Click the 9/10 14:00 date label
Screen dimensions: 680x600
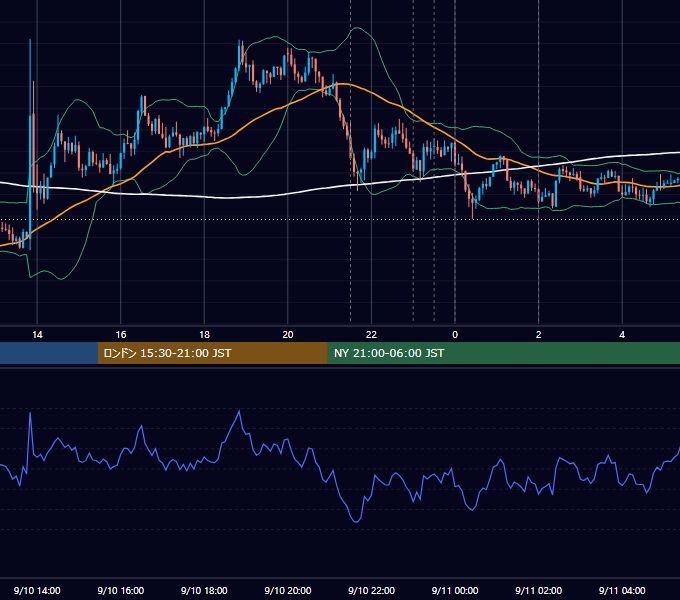coord(37,590)
